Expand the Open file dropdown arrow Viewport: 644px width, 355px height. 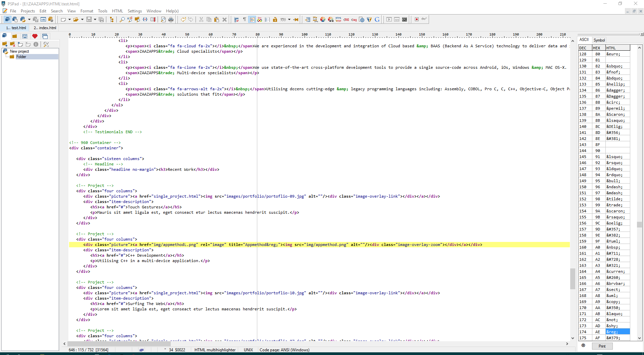(82, 19)
